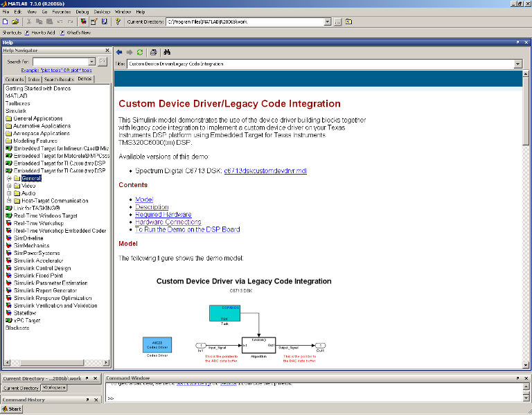
Task: Select Real-Time Workshop demo item
Action: (39, 223)
